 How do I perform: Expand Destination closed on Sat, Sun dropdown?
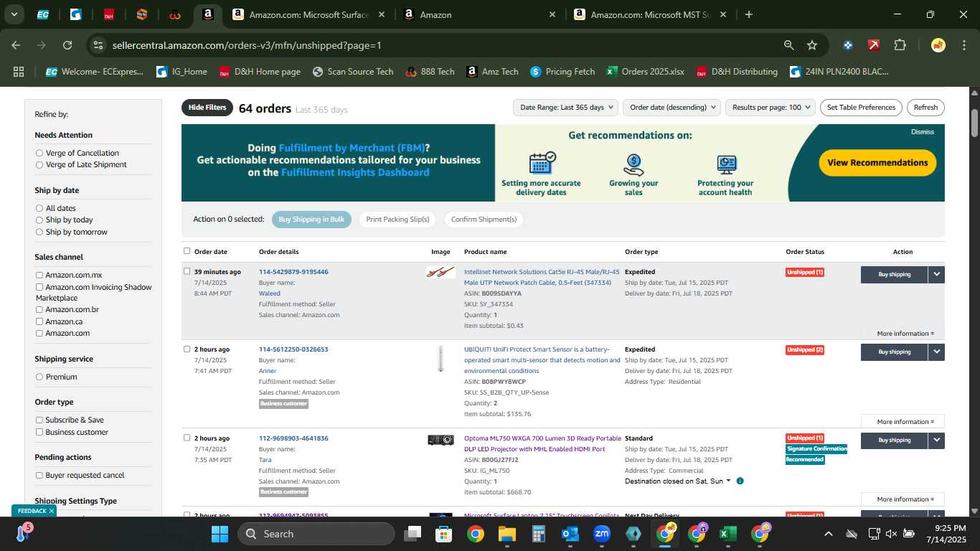(x=678, y=481)
